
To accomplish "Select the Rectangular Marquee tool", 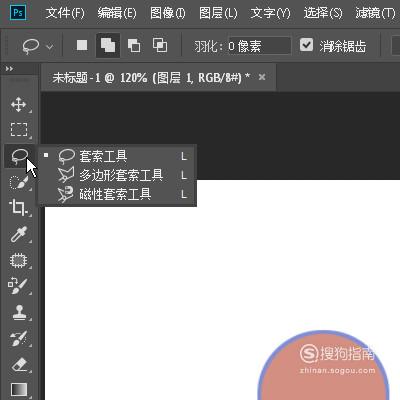I will [19, 129].
